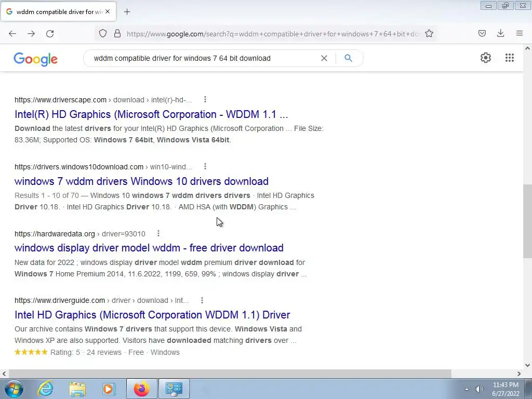The image size is (532, 399).
Task: Restore down the Firefox window
Action: tap(506, 5)
